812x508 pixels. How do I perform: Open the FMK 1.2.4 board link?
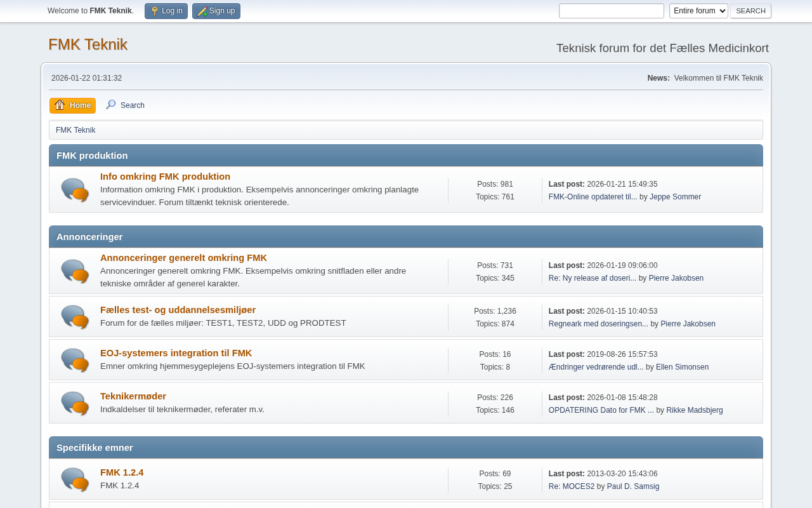pos(122,472)
